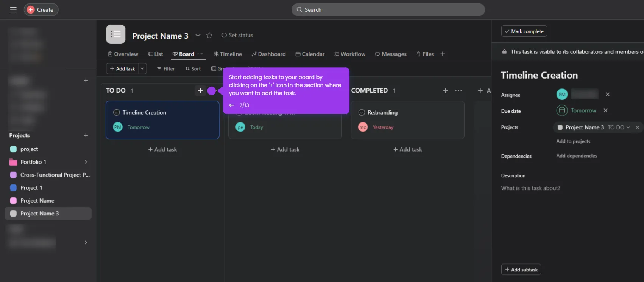Go back with tooltip left arrow
644x282 pixels.
231,105
